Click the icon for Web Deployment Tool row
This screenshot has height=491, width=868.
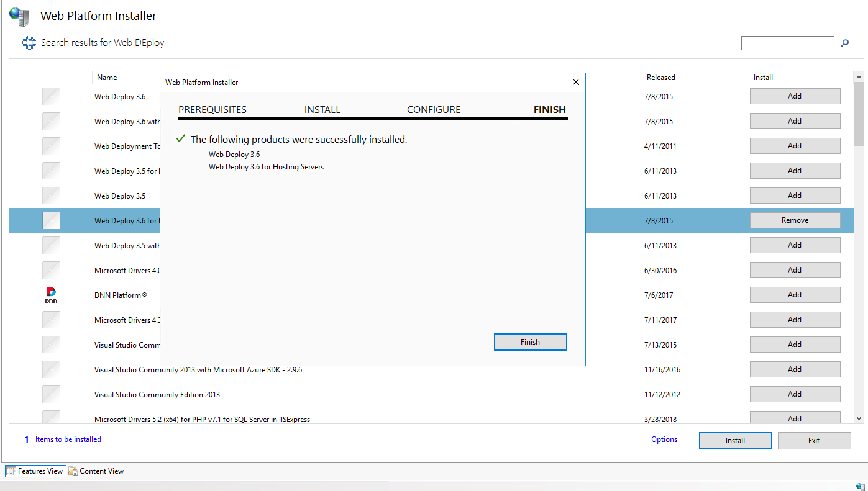click(51, 146)
